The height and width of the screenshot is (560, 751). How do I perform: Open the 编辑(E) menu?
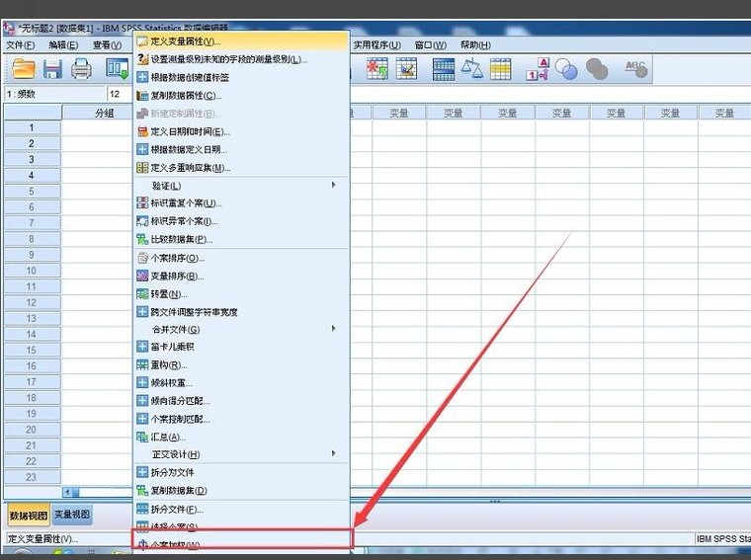[x=63, y=45]
